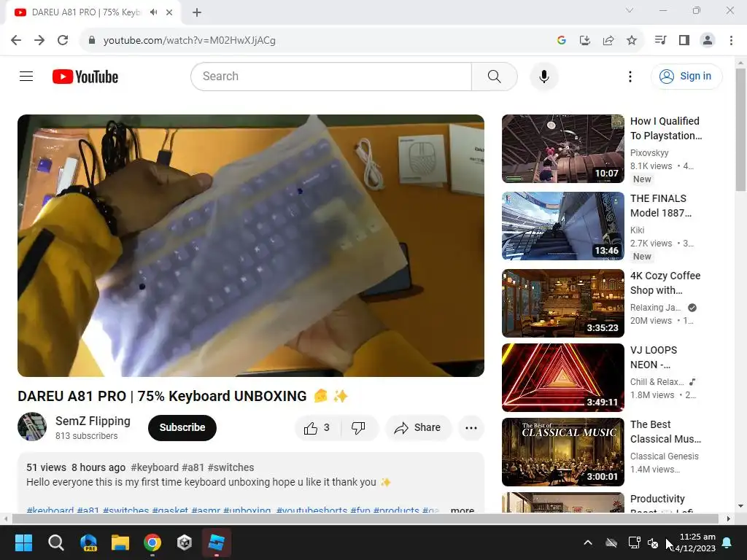Open the media control icon in toolbar
Viewport: 747px width, 560px height.
coord(660,40)
